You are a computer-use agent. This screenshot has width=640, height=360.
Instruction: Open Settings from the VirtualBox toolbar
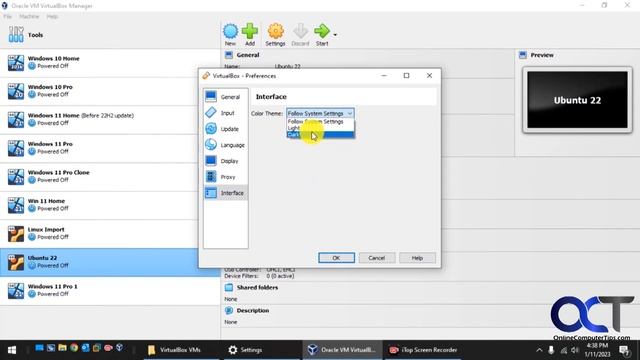pyautogui.click(x=275, y=35)
